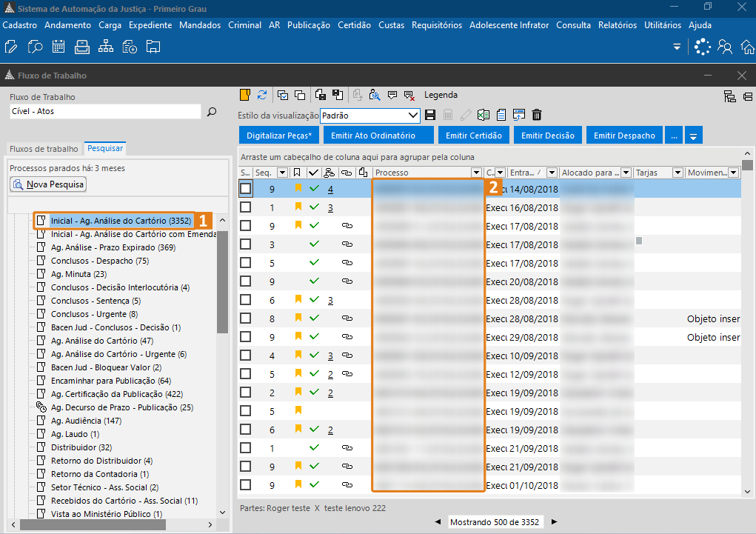Click the Nova Pesquisa button
Image resolution: width=756 pixels, height=534 pixels.
pos(48,184)
